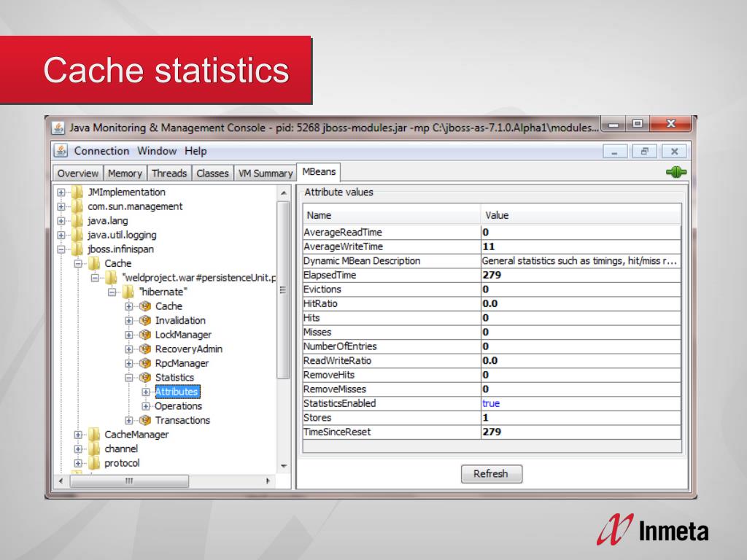Select the JMImplementation folder icon
The image size is (747, 560).
(x=77, y=192)
